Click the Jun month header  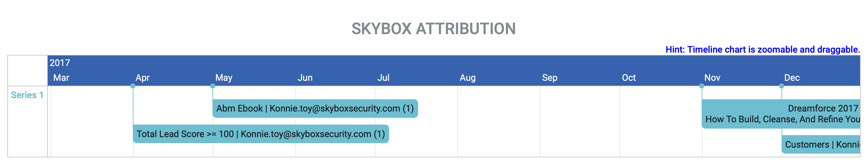point(305,78)
